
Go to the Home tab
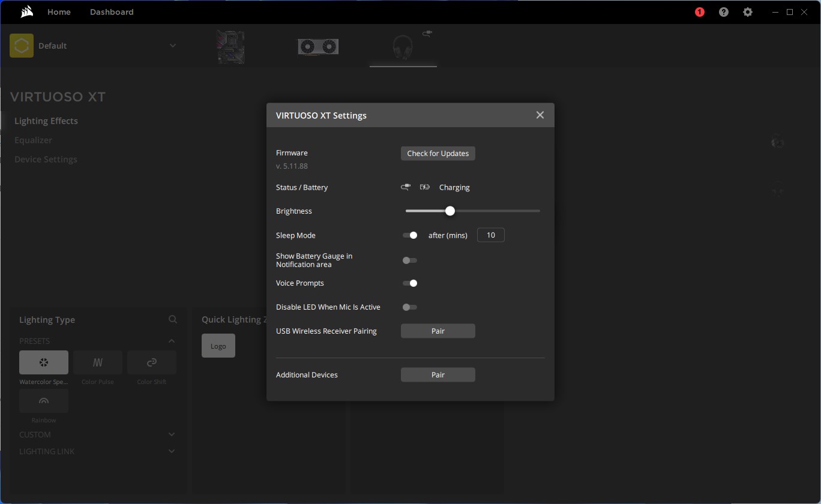[59, 12]
